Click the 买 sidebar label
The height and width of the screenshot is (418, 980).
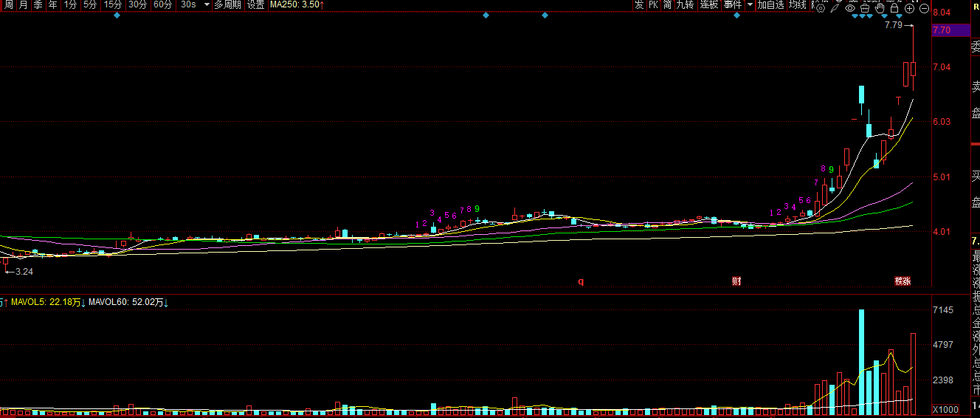tap(975, 177)
